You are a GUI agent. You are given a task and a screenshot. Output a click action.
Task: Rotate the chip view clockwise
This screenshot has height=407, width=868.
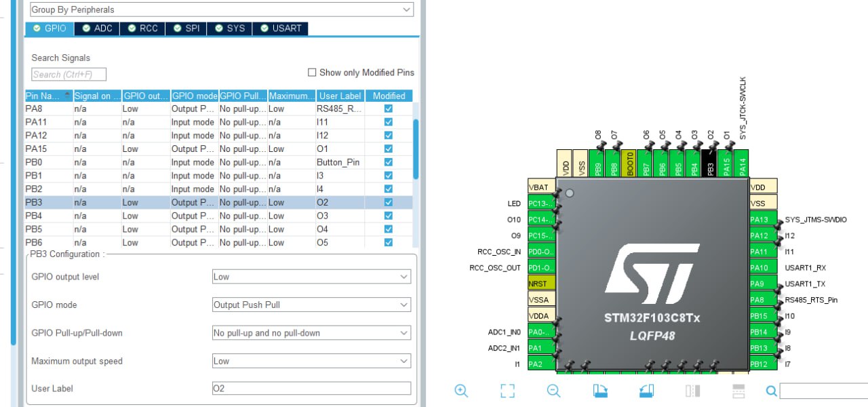click(600, 391)
